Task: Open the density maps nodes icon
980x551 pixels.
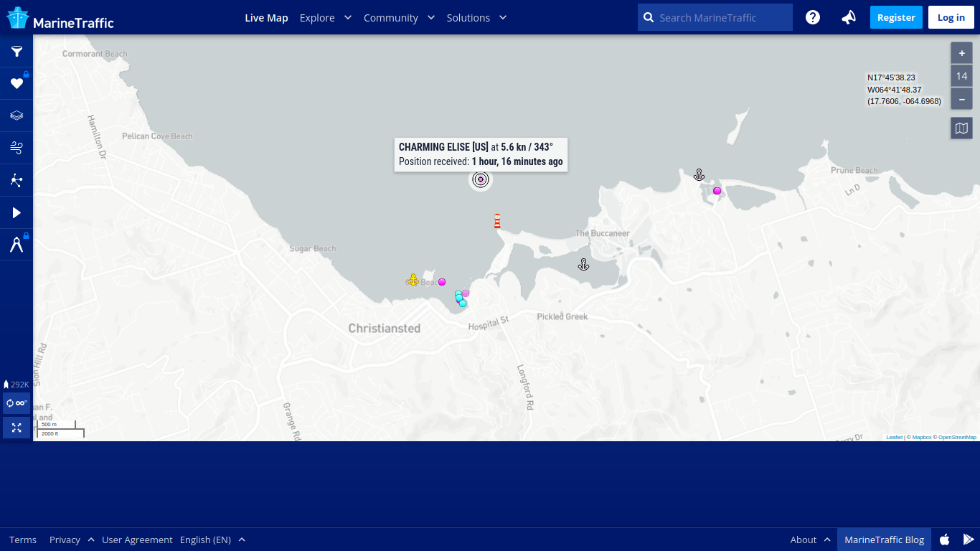Action: click(x=17, y=180)
